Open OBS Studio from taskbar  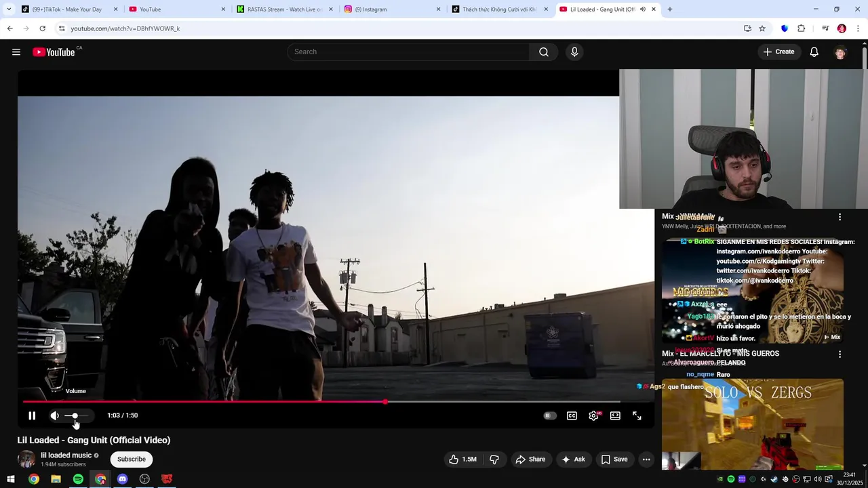click(x=144, y=479)
